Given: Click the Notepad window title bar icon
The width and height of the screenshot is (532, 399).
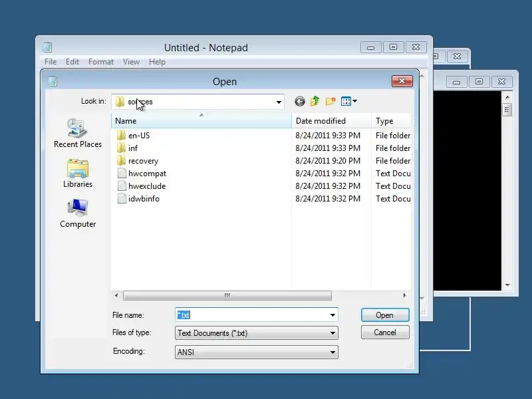Looking at the screenshot, I should point(47,47).
